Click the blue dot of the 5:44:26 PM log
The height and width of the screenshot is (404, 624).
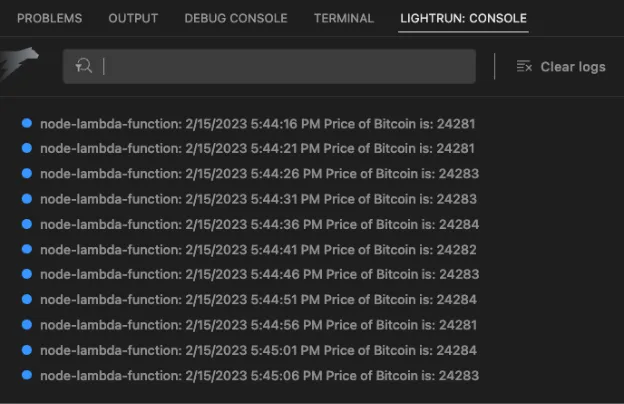[27, 173]
